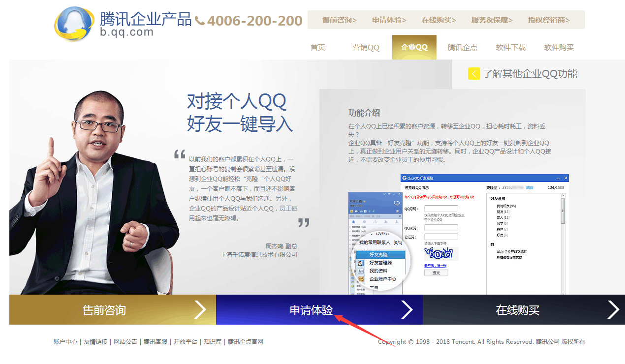This screenshot has width=625, height=364.
Task: Click the dark 在线购买 banner button
Action: (x=524, y=310)
